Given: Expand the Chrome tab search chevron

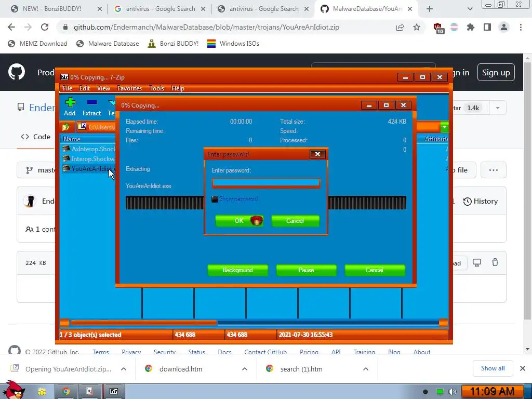Looking at the screenshot, I should pyautogui.click(x=470, y=9).
